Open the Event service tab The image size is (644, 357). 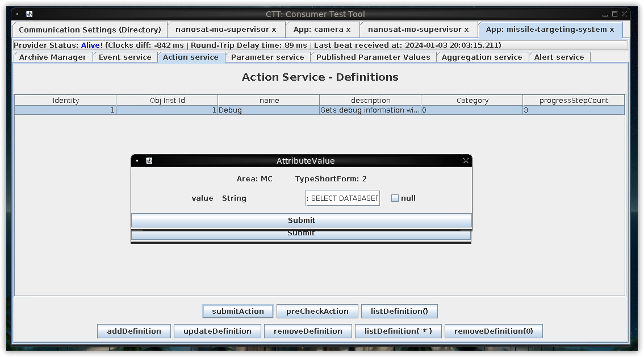pyautogui.click(x=125, y=57)
